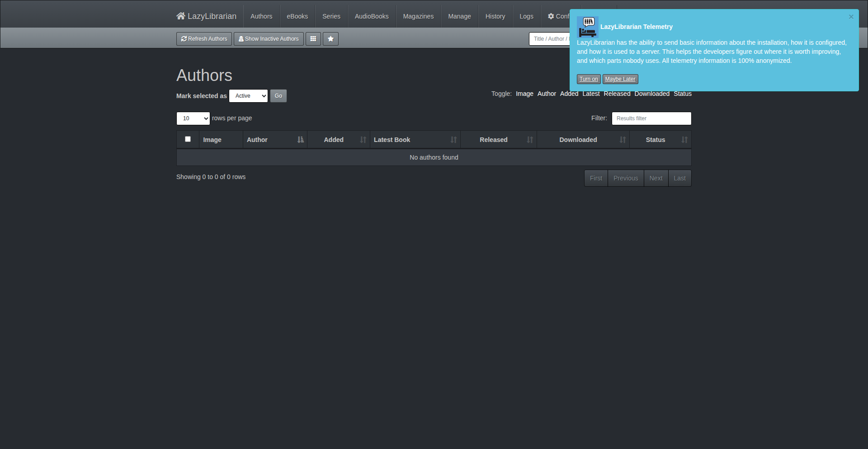Click the home icon next to LazyLibrarian
The image size is (868, 449).
[x=181, y=16]
